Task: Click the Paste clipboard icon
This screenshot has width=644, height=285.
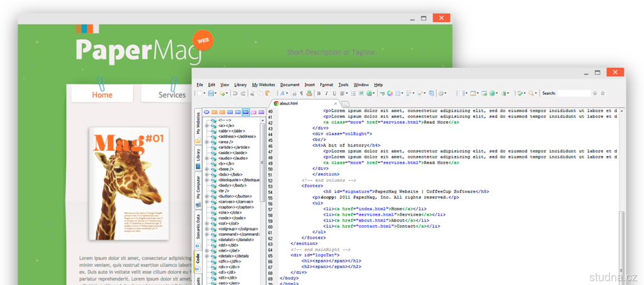Action: point(268,93)
